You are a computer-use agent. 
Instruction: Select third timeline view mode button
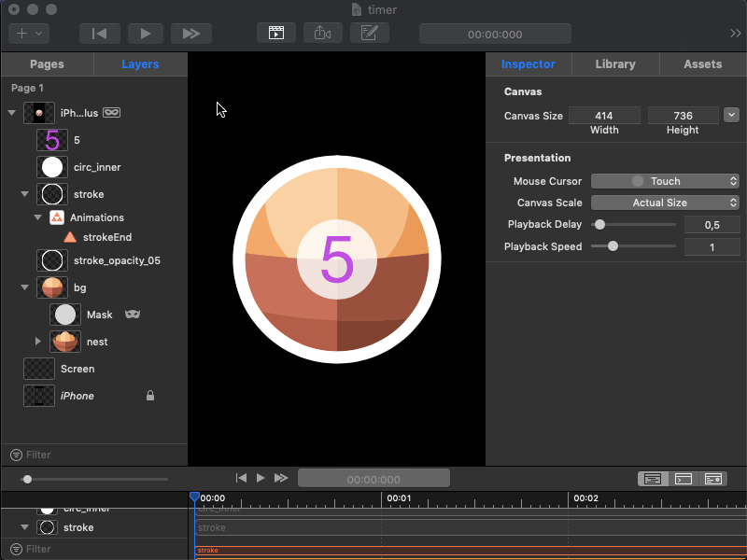click(712, 479)
